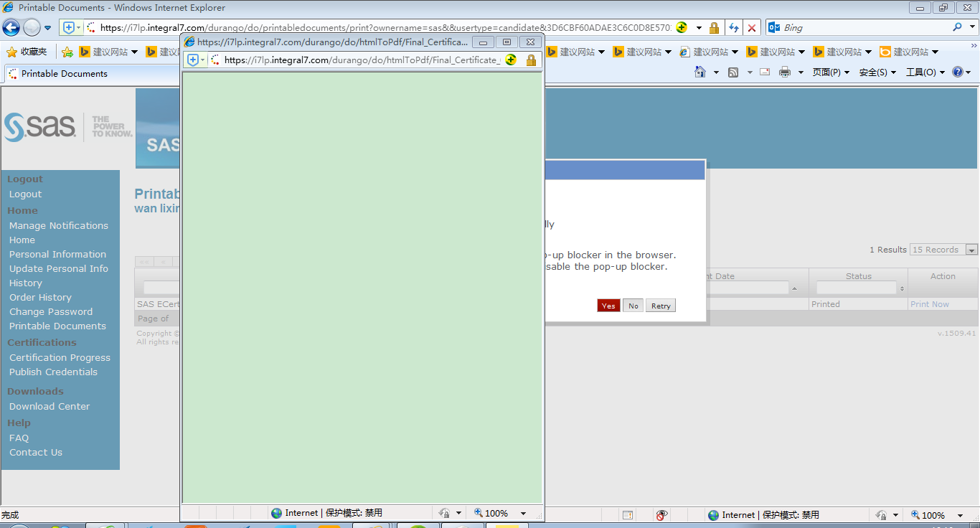Viewport: 980px width, 528px height.
Task: Open the main window zoom level dropdown arrow
Action: [x=961, y=515]
